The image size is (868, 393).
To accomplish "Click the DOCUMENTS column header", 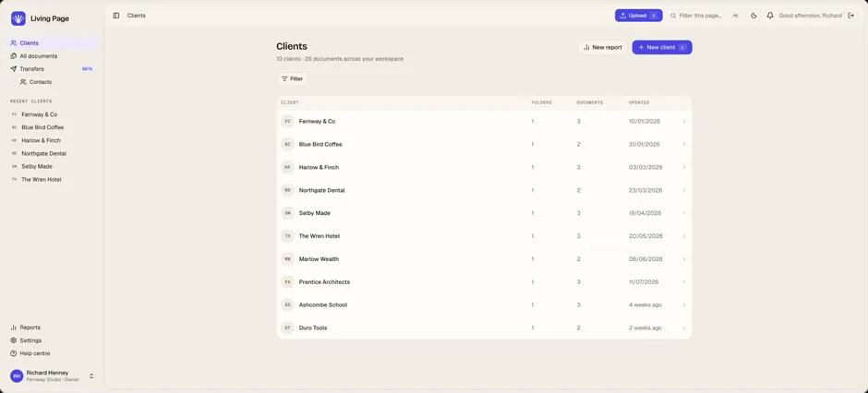I will click(590, 102).
